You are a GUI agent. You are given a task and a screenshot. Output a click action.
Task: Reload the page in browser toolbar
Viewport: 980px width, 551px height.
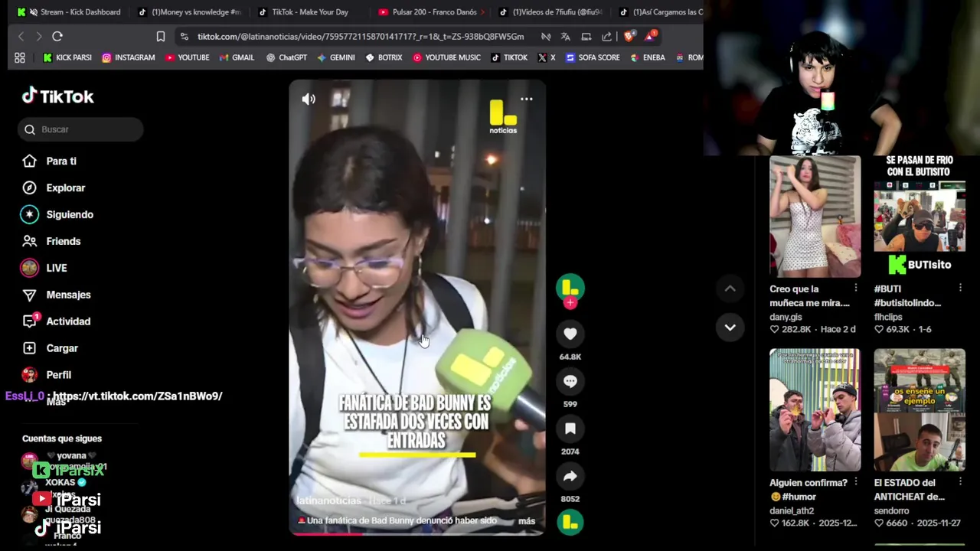click(x=57, y=36)
